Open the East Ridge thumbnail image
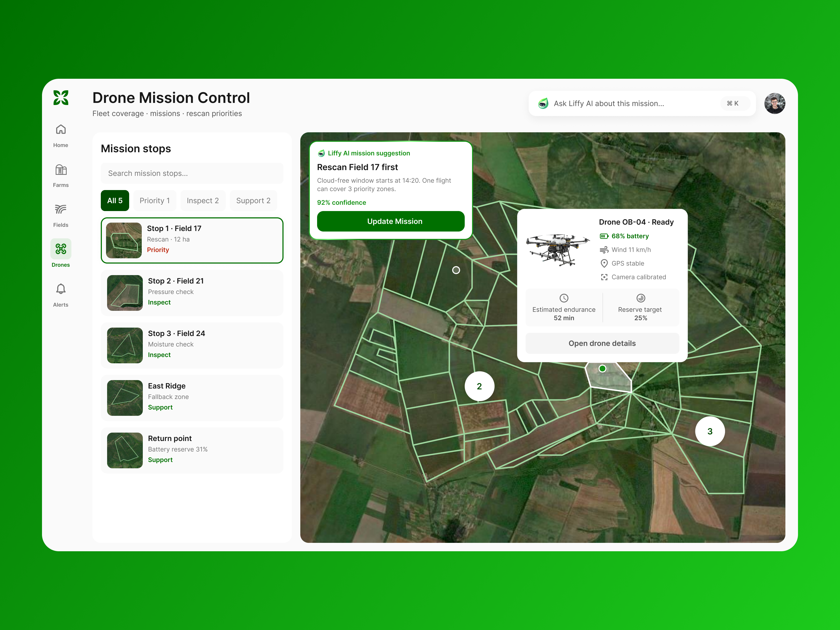Screen dimensions: 840x630 click(125, 398)
